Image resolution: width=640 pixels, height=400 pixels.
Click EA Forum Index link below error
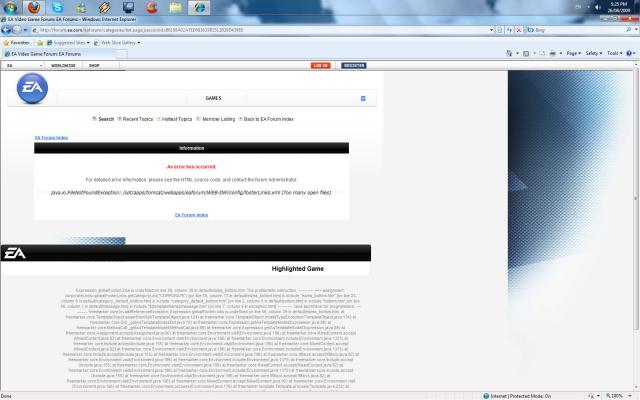[191, 215]
